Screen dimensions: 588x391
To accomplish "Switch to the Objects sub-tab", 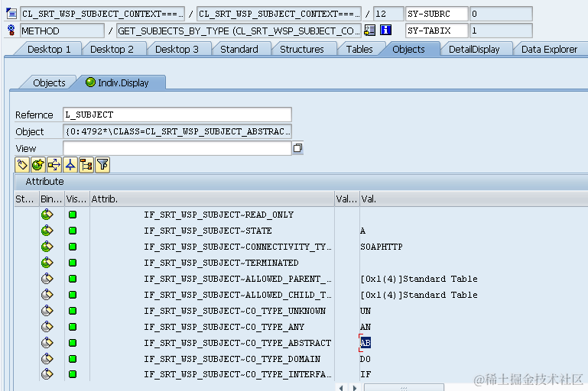I will pos(49,82).
